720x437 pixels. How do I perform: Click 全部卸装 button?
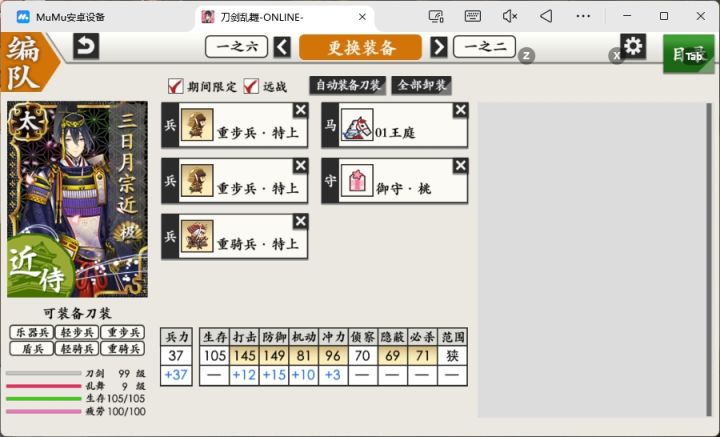[422, 85]
